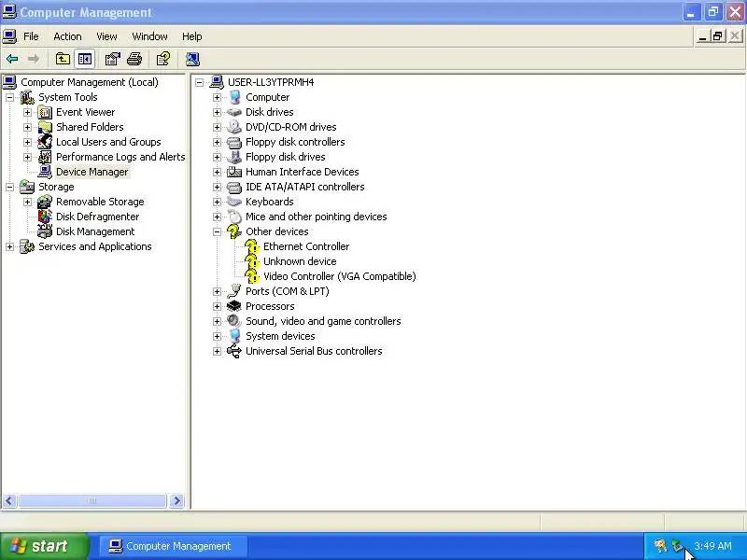Image resolution: width=747 pixels, height=560 pixels.
Task: Expand the Shared Folders node
Action: click(28, 127)
